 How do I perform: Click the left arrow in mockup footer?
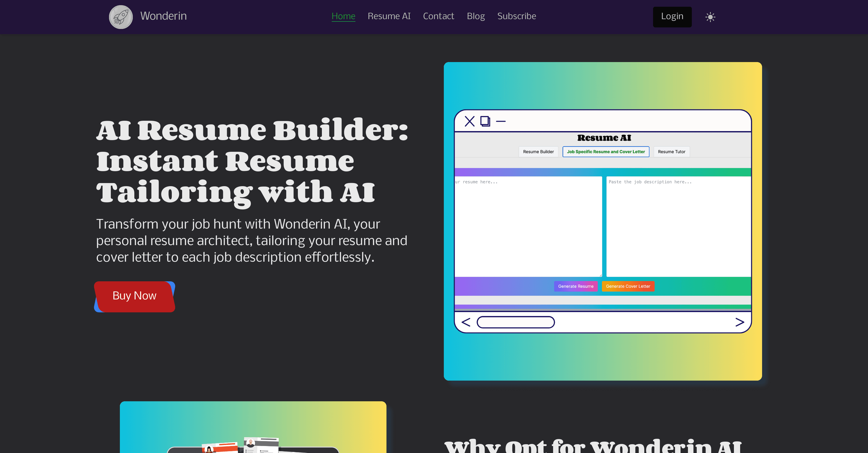pyautogui.click(x=466, y=322)
